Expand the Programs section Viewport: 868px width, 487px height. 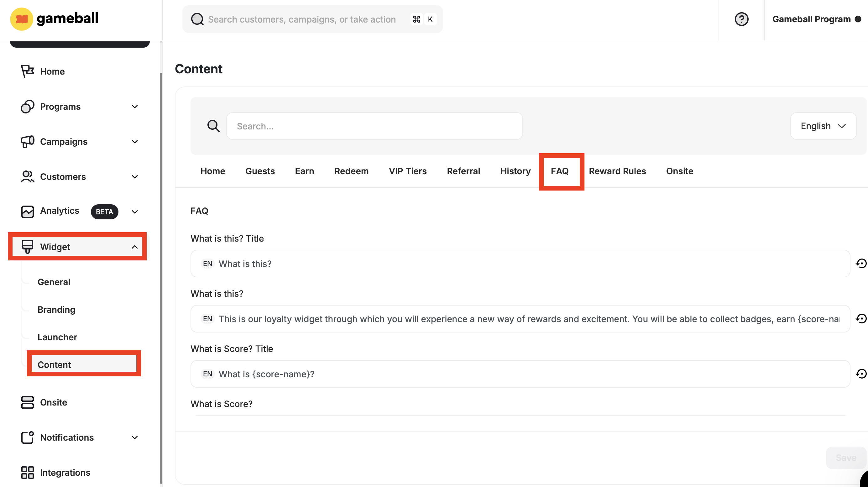click(134, 107)
